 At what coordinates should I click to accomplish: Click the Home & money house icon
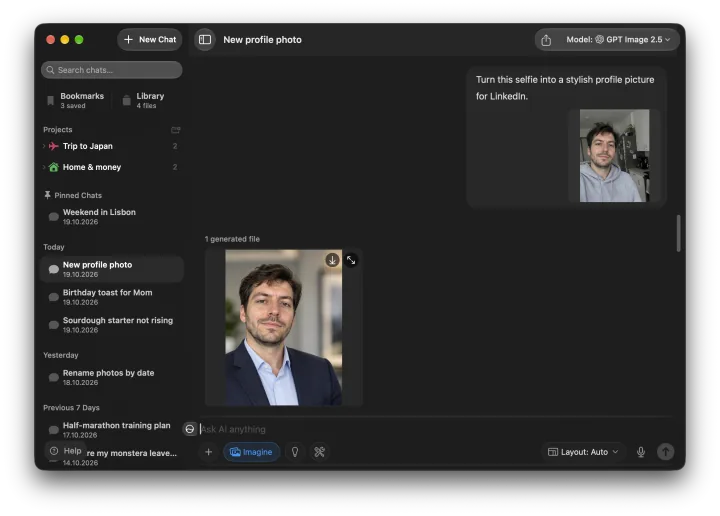click(x=54, y=167)
